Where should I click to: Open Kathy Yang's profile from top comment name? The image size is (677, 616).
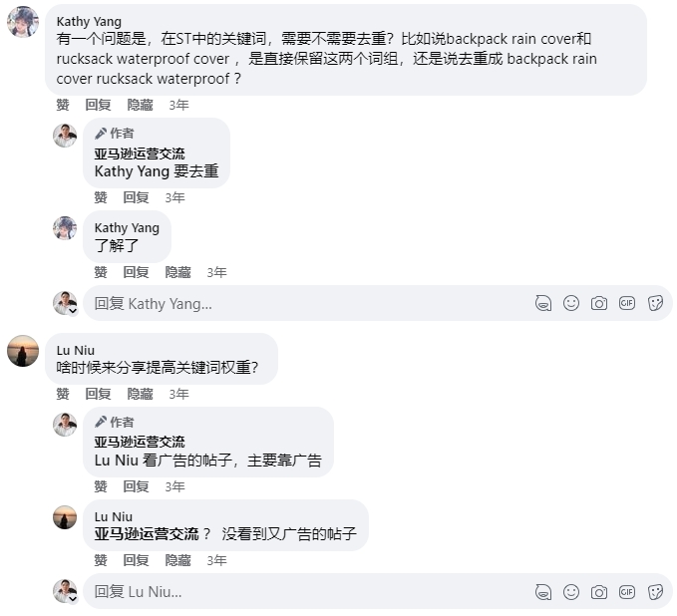[89, 21]
